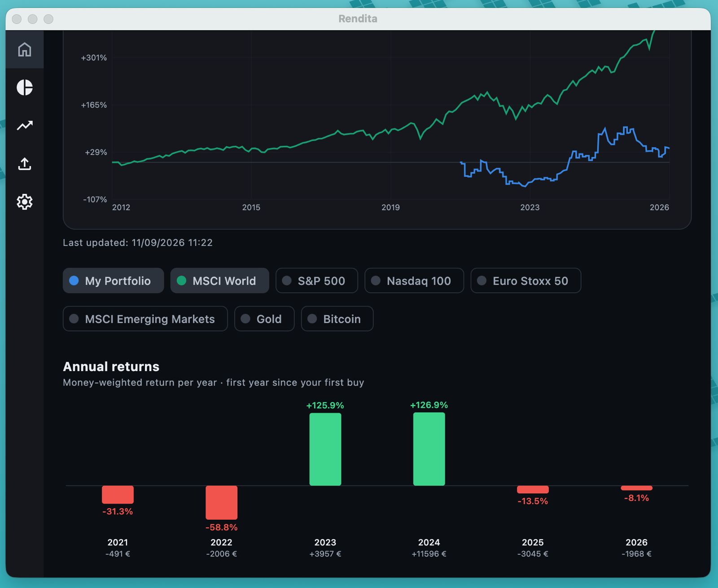Enable the Gold benchmark chip

(x=264, y=319)
